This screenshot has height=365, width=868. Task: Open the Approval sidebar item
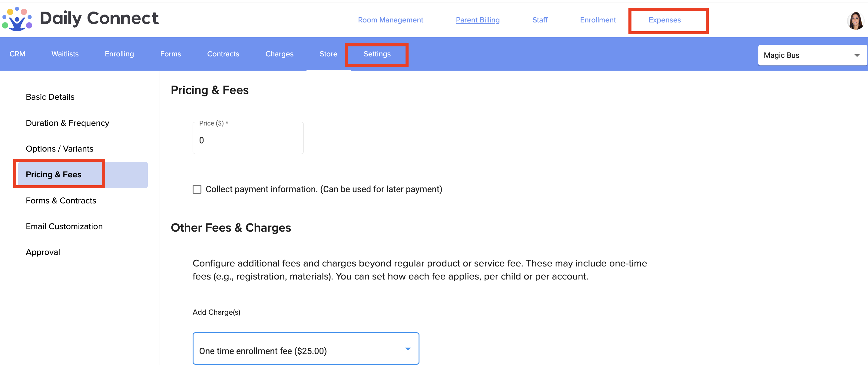point(43,252)
